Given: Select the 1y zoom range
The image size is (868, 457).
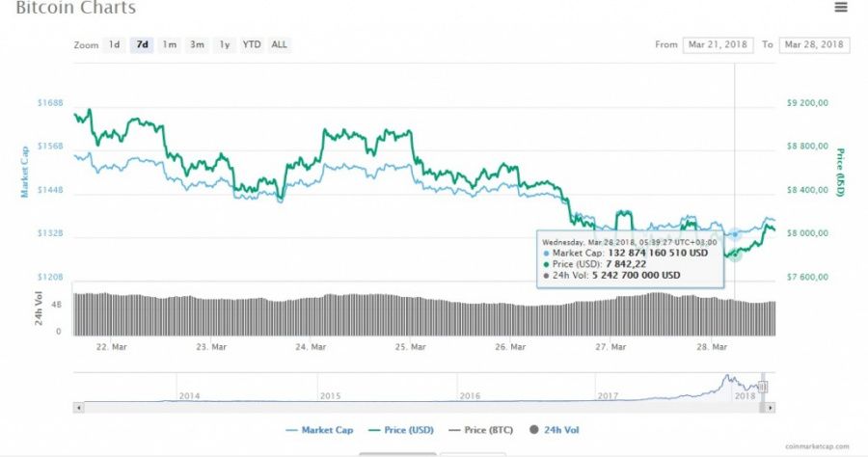Looking at the screenshot, I should (224, 44).
